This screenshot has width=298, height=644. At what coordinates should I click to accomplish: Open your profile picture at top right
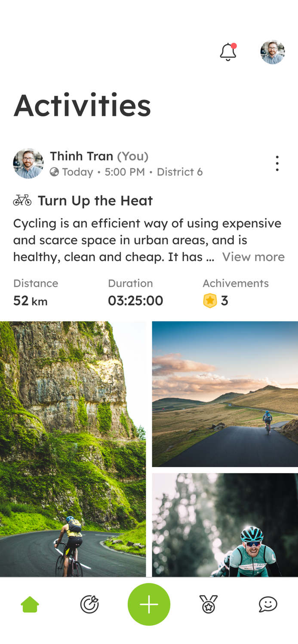272,51
